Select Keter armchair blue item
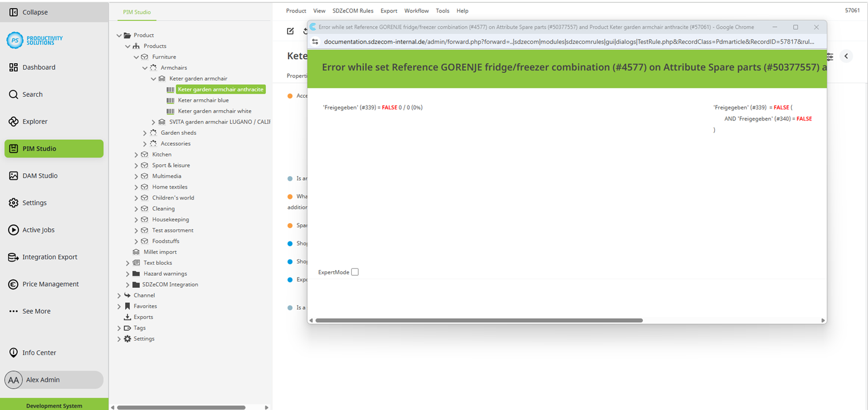868x410 pixels. tap(203, 100)
